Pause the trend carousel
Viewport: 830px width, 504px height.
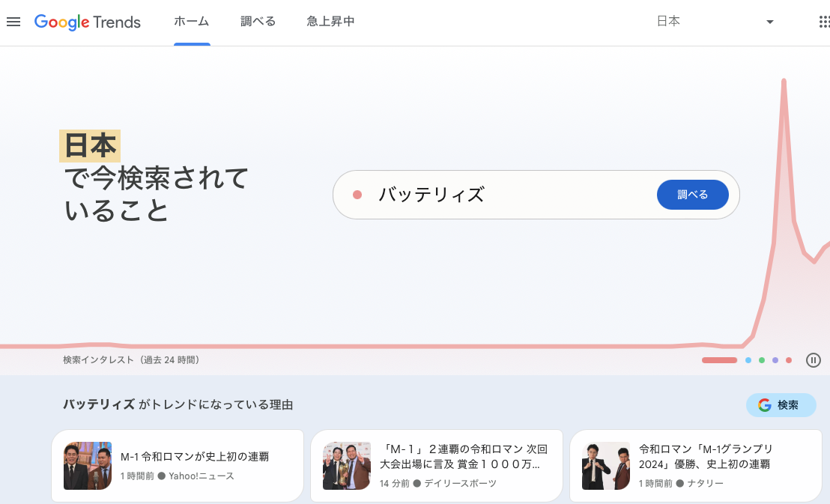click(x=813, y=360)
